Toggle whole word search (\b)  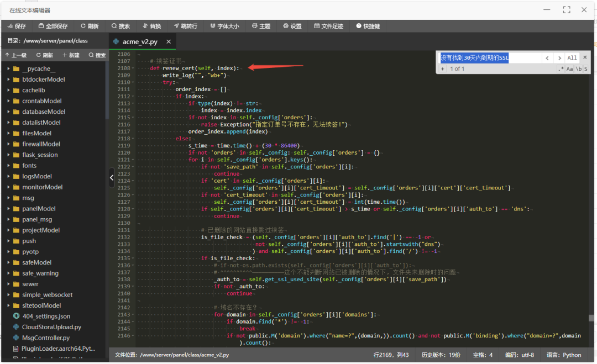[x=578, y=69]
